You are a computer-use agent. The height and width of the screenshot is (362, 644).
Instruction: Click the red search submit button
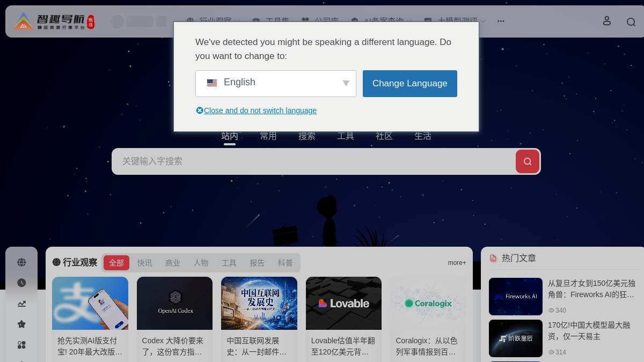528,161
